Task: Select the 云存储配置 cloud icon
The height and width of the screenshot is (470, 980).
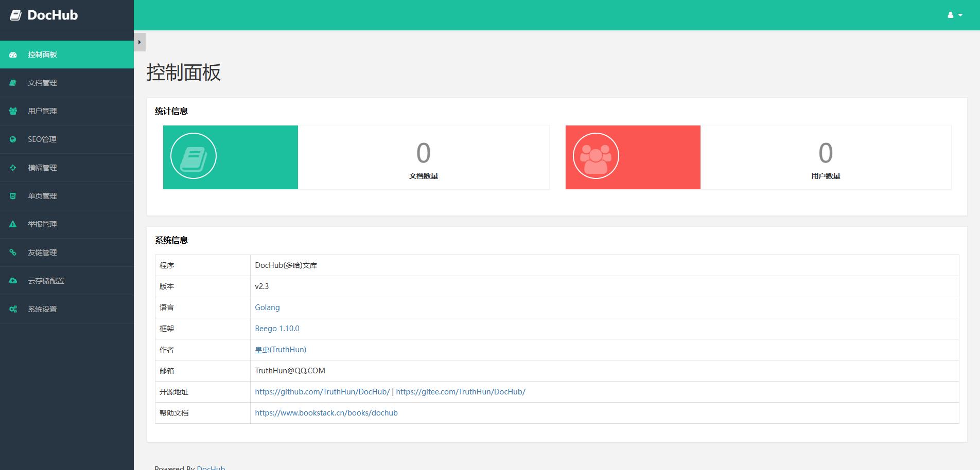Action: (13, 281)
